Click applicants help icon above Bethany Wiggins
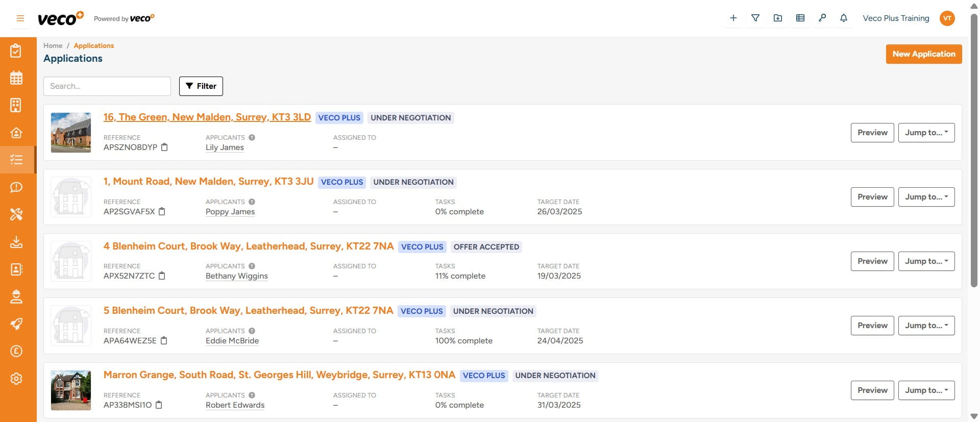This screenshot has width=980, height=422. pos(252,266)
